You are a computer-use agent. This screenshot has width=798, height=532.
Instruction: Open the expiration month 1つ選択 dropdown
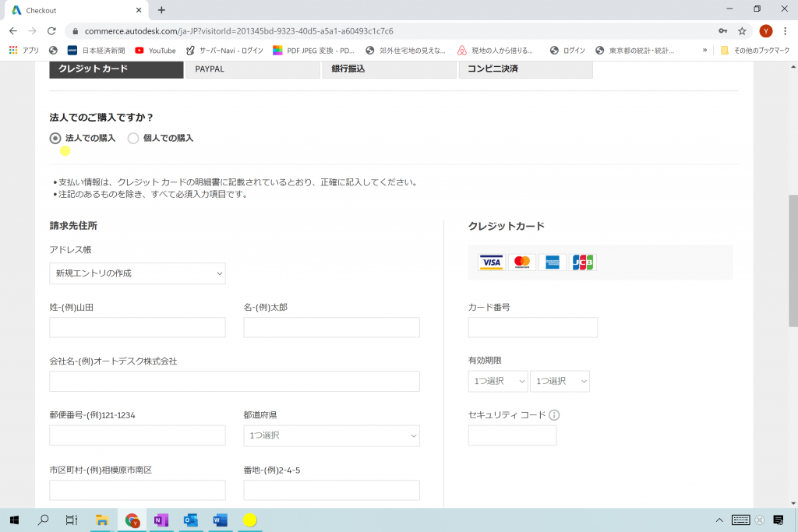pos(497,381)
